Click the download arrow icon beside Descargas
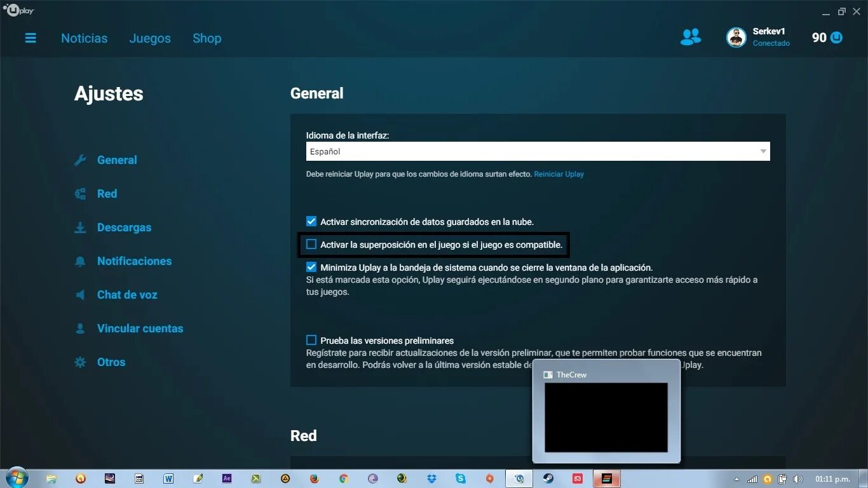The width and height of the screenshot is (868, 488). click(80, 227)
